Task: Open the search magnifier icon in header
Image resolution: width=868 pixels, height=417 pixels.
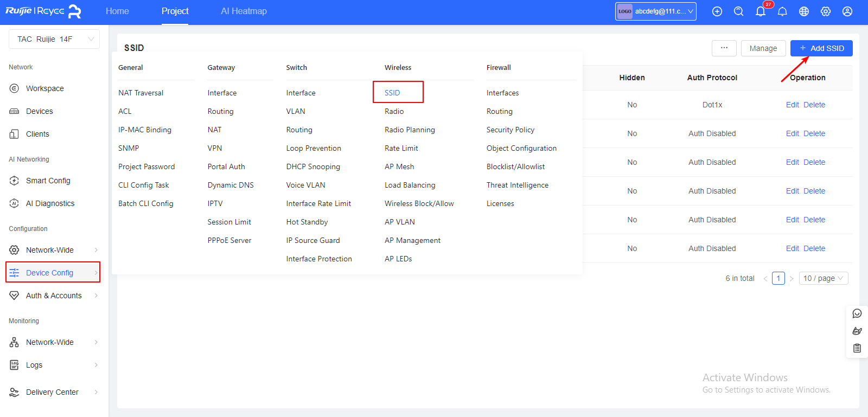Action: pyautogui.click(x=738, y=11)
